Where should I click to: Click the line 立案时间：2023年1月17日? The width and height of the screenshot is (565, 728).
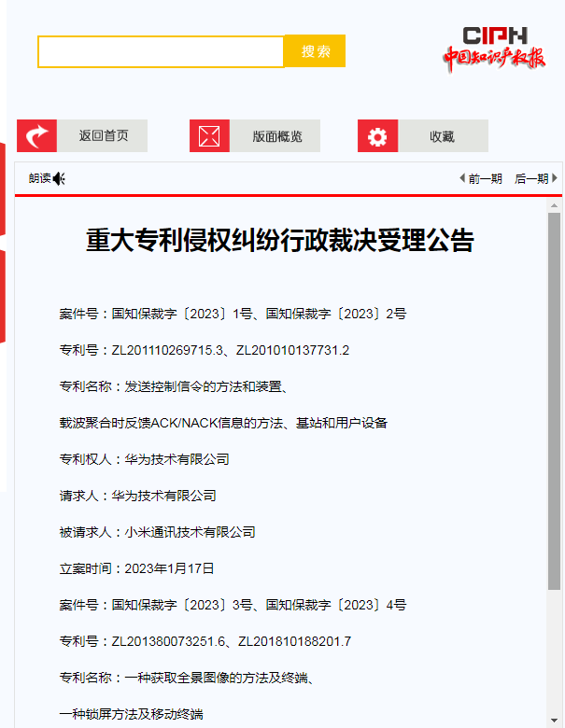[136, 568]
